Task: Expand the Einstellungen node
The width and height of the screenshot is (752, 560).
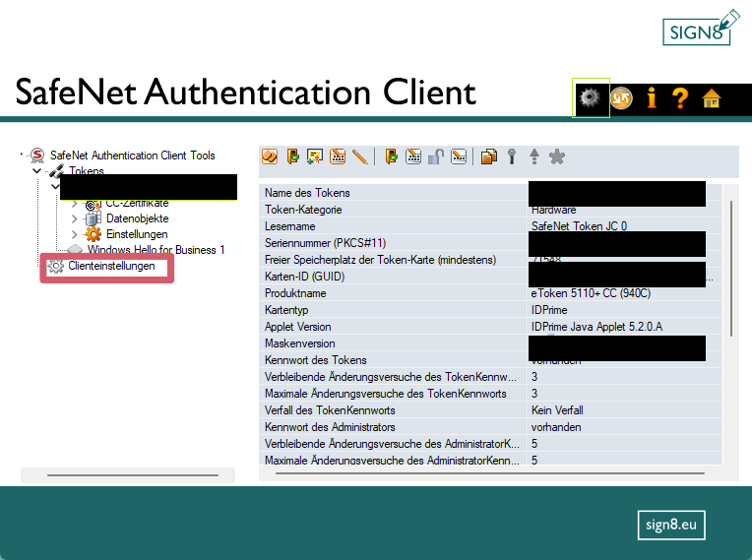Action: [x=75, y=234]
